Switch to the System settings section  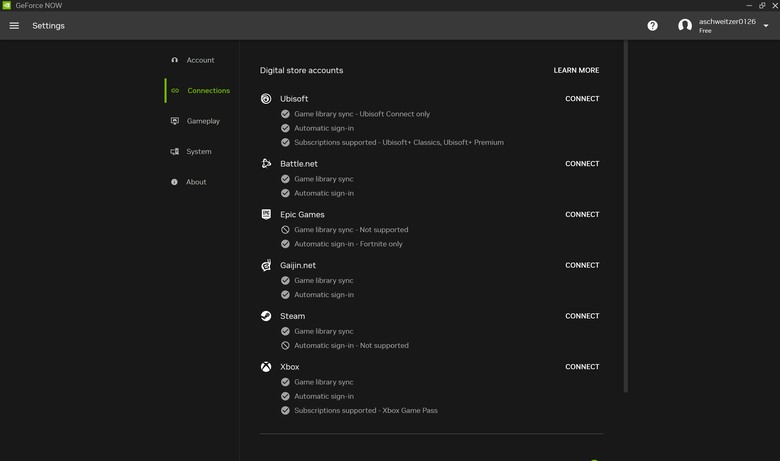pyautogui.click(x=198, y=151)
